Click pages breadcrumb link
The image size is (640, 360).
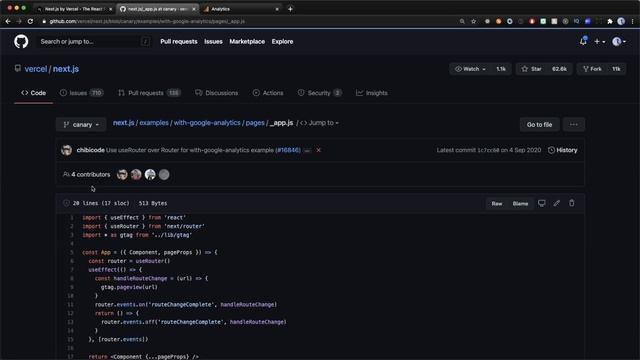coord(255,123)
